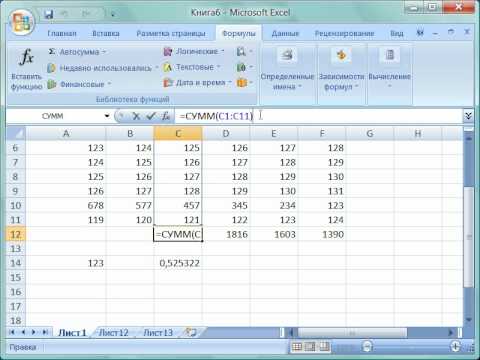Open the Дата и время functions menu
The image size is (480, 360).
pos(197,83)
